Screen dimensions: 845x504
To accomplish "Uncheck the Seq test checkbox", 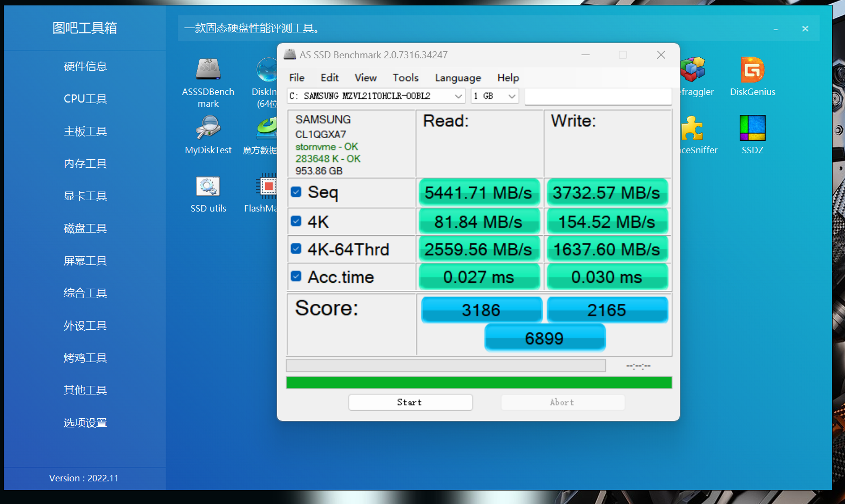I will pos(296,192).
